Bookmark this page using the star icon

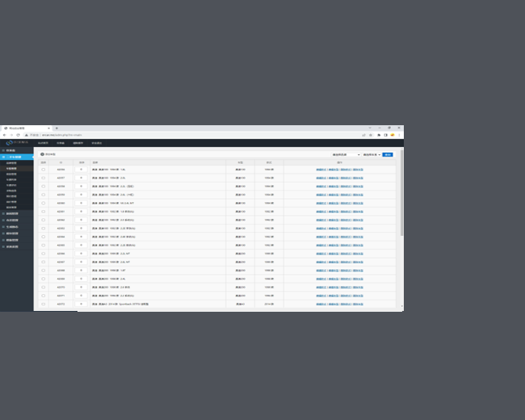point(371,135)
